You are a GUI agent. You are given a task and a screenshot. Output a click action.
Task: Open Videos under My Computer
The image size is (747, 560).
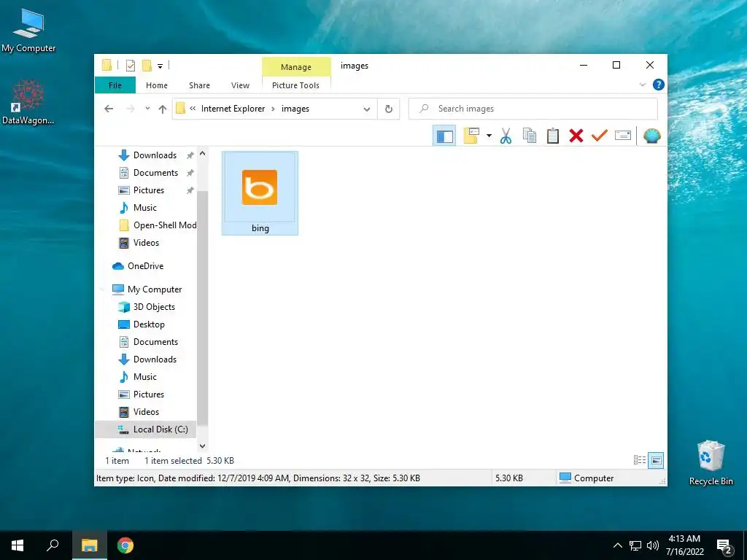(146, 412)
